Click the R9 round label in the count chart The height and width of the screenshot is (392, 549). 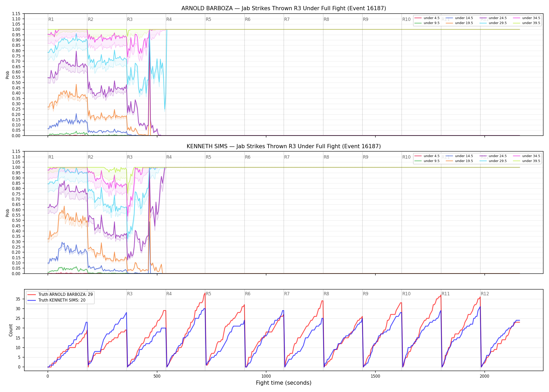[x=365, y=294]
